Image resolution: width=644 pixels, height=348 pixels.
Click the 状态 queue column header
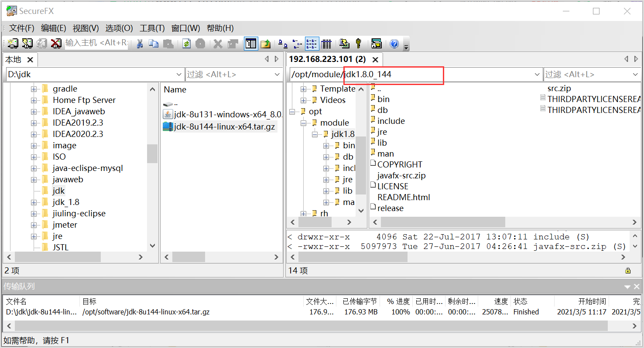532,301
